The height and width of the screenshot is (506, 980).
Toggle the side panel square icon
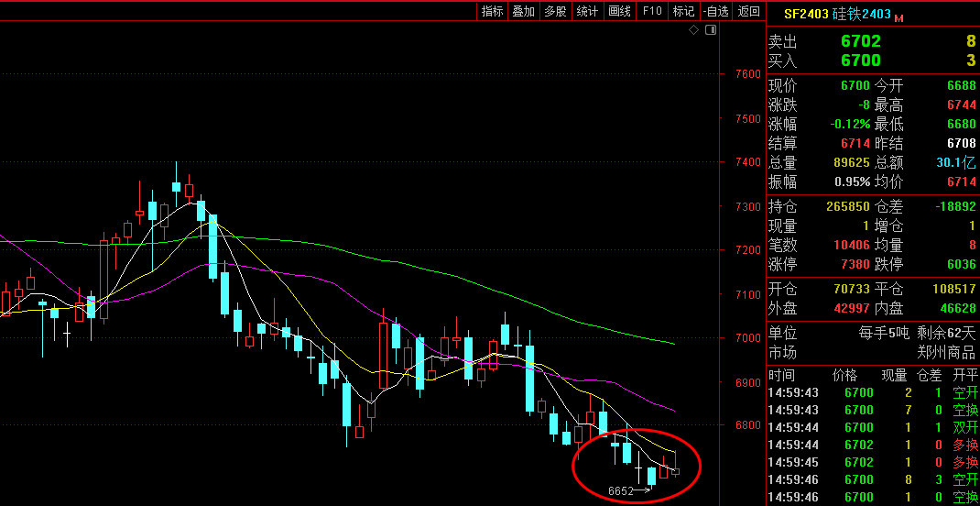point(709,30)
